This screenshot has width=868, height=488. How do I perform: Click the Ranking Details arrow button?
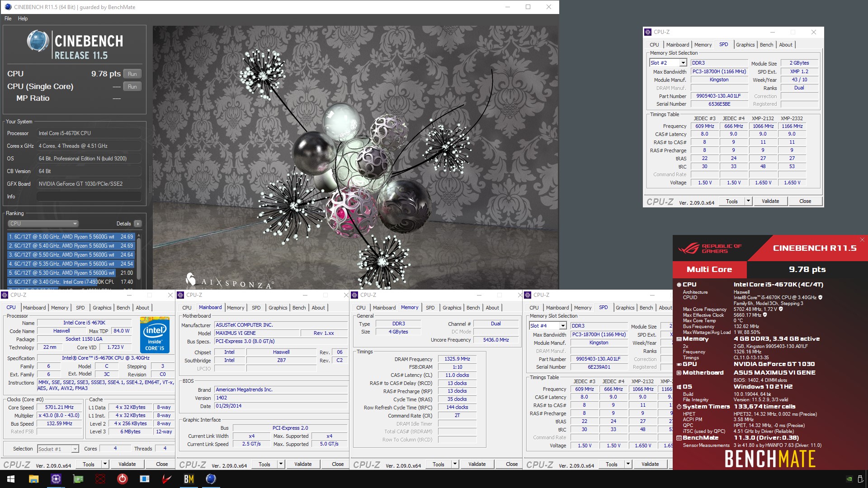(138, 224)
